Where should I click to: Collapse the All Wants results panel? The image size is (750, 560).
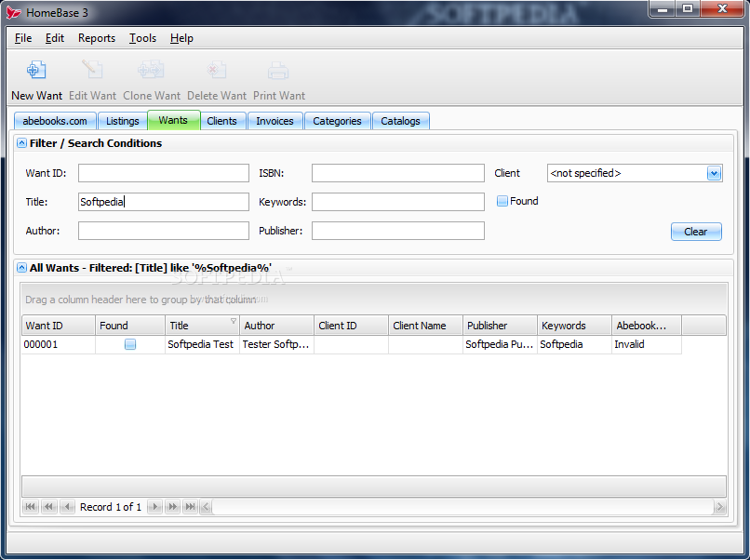[21, 267]
